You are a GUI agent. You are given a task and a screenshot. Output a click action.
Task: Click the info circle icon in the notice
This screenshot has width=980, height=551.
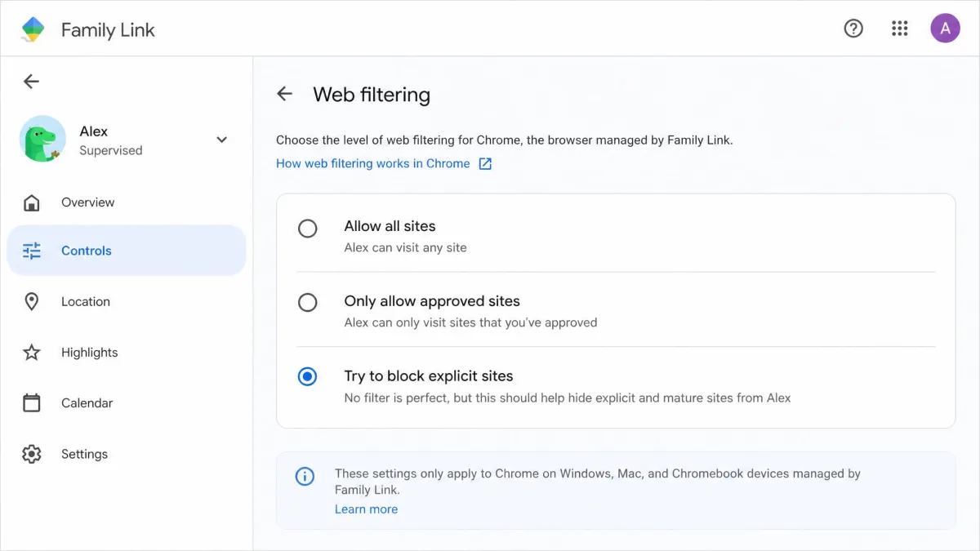pyautogui.click(x=305, y=476)
